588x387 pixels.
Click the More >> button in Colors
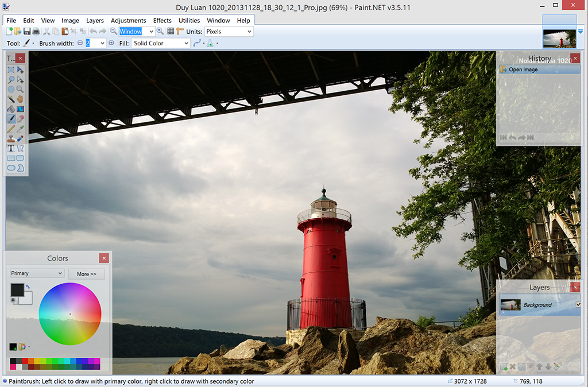pyautogui.click(x=87, y=274)
